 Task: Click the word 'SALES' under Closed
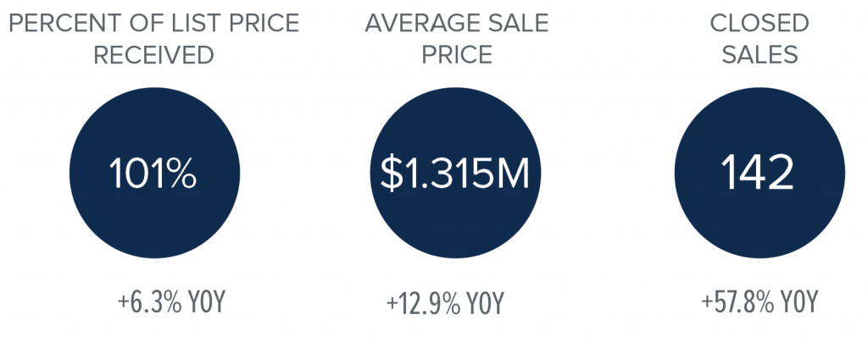coord(759,55)
